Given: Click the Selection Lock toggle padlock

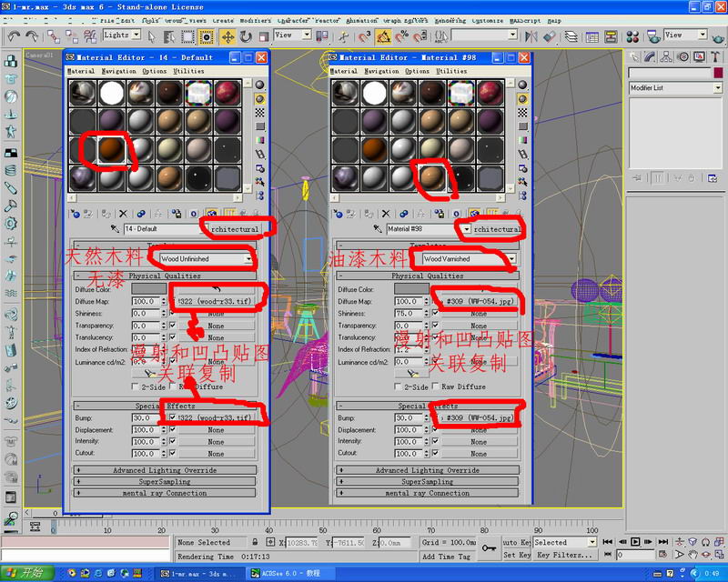Looking at the screenshot, I should point(255,542).
